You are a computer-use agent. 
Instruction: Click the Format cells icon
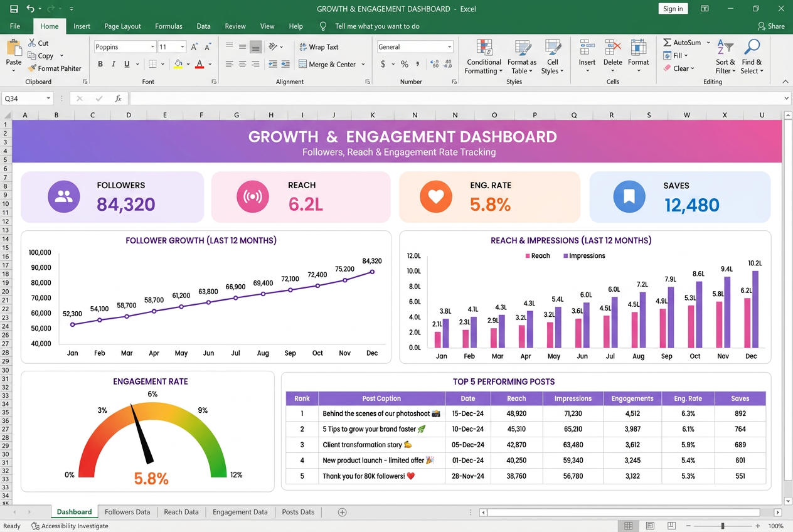[639, 48]
